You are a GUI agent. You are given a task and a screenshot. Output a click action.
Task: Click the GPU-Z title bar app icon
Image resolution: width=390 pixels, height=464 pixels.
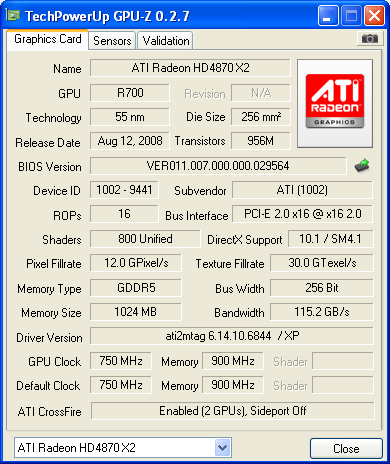13,15
